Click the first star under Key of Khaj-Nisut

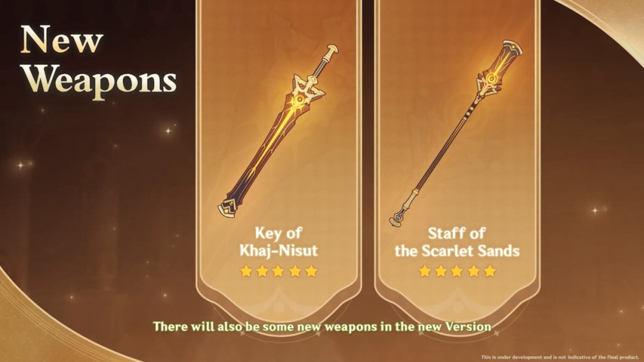(x=246, y=271)
